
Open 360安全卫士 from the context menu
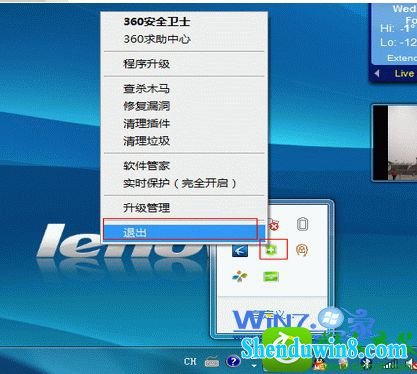click(x=184, y=22)
